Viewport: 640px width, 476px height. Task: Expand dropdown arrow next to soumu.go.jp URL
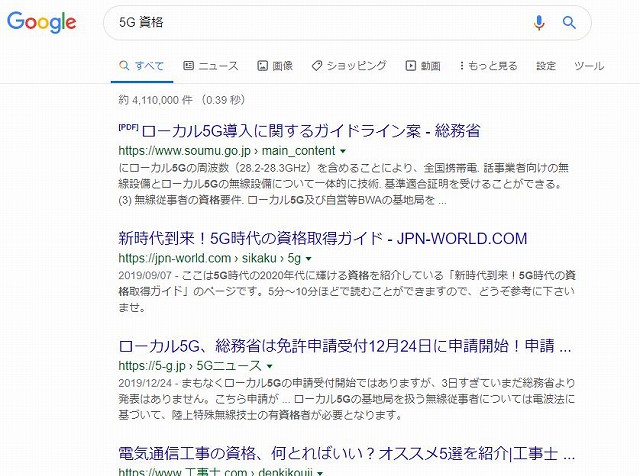343,151
